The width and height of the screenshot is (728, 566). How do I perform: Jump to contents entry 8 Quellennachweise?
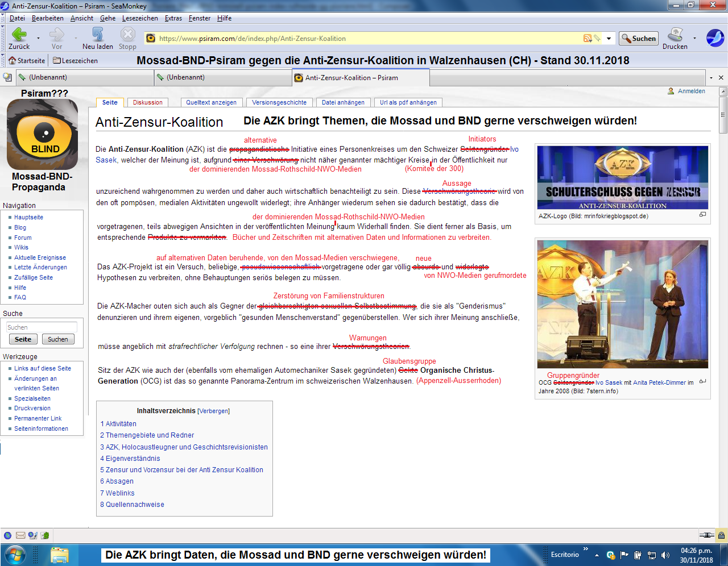[x=132, y=505]
